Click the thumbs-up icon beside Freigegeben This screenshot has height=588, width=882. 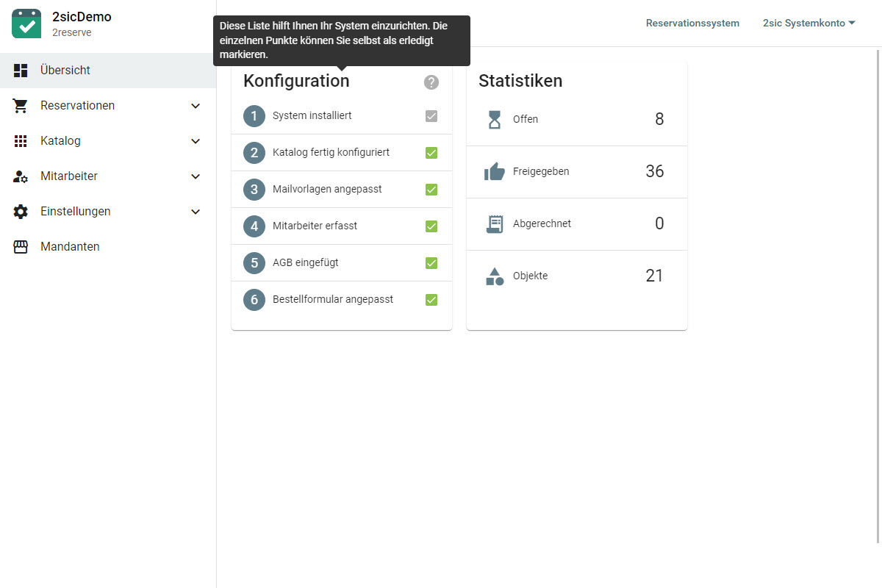(x=495, y=172)
